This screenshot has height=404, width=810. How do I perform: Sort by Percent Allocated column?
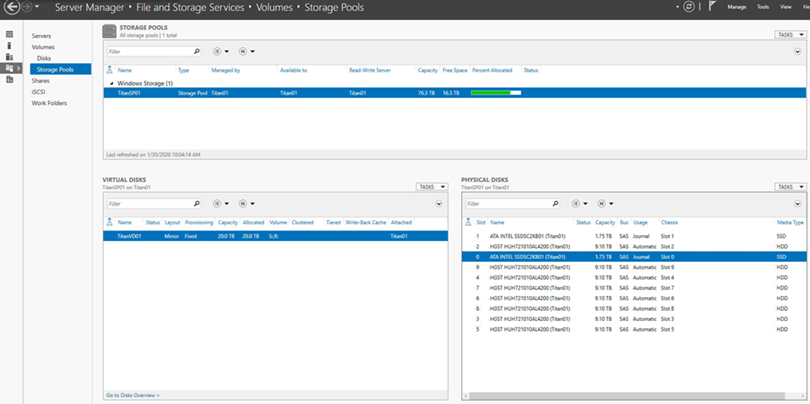coord(492,70)
